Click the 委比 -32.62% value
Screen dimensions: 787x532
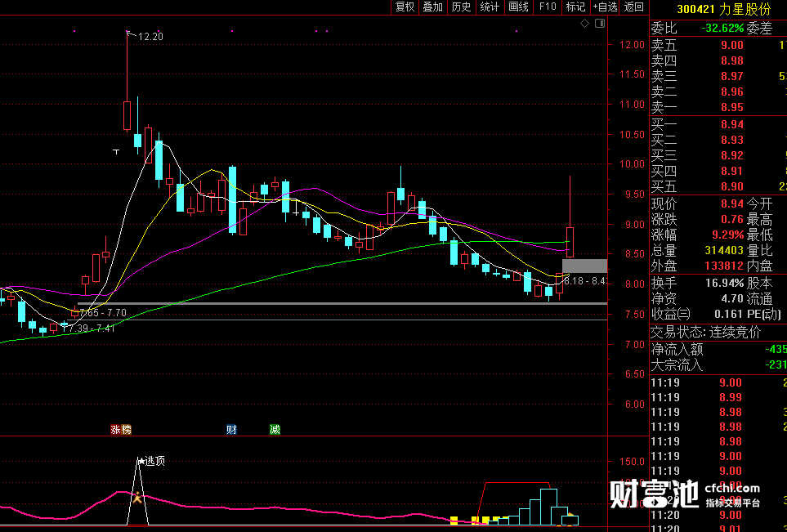point(722,28)
